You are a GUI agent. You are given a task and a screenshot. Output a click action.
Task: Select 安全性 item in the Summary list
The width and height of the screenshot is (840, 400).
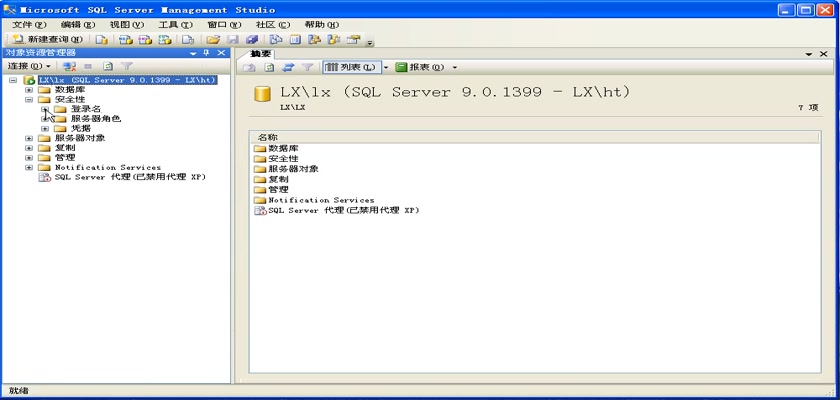tap(283, 159)
